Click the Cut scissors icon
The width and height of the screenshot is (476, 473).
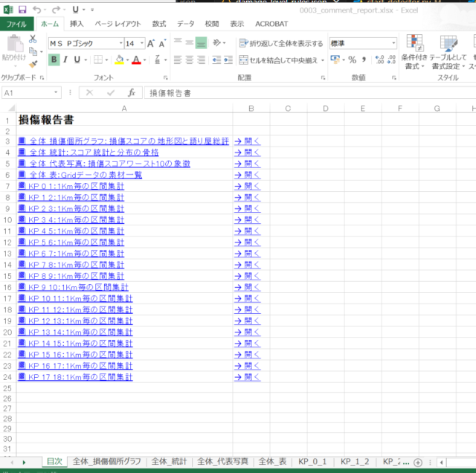(x=33, y=39)
